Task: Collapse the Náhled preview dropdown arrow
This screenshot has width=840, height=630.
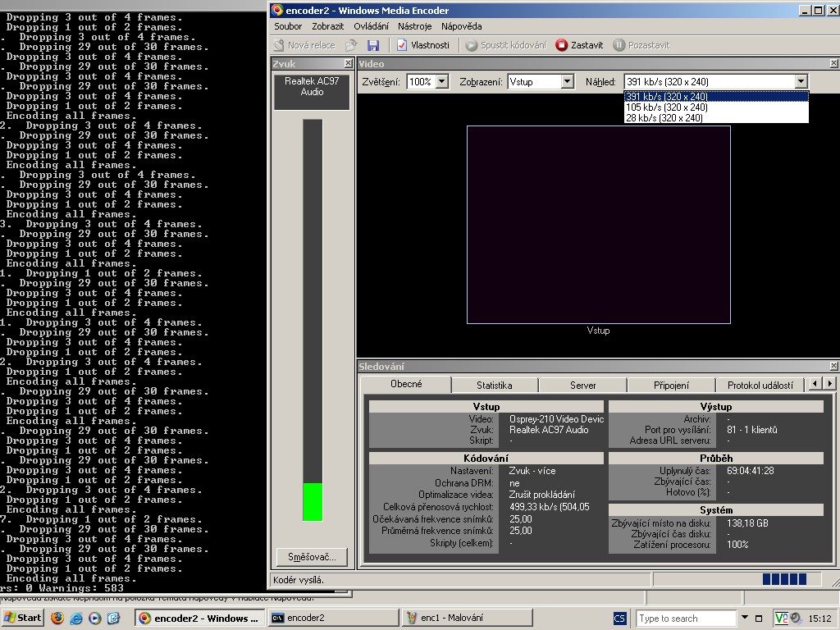Action: pyautogui.click(x=801, y=82)
